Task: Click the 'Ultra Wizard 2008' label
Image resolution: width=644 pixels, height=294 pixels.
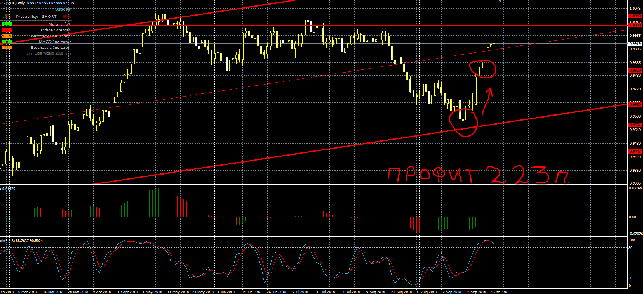Action: tap(49, 53)
